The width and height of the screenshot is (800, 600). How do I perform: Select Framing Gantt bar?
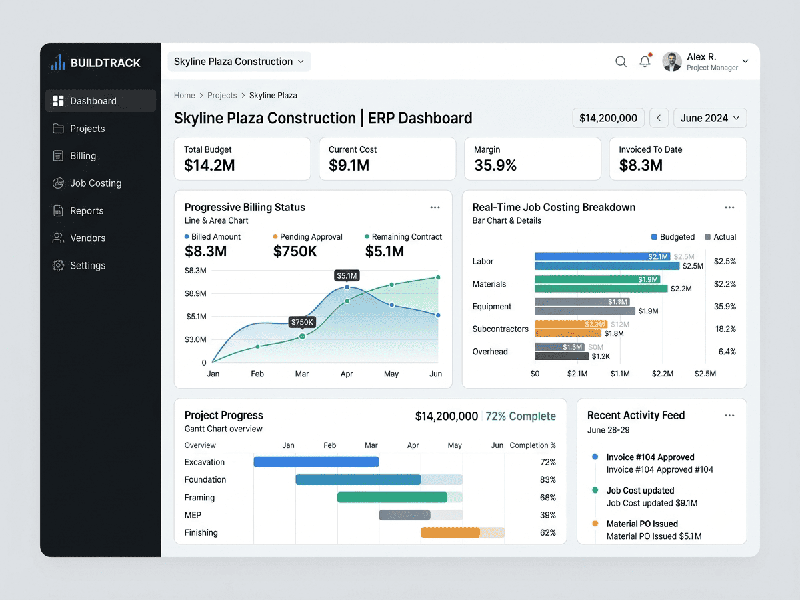tap(392, 497)
